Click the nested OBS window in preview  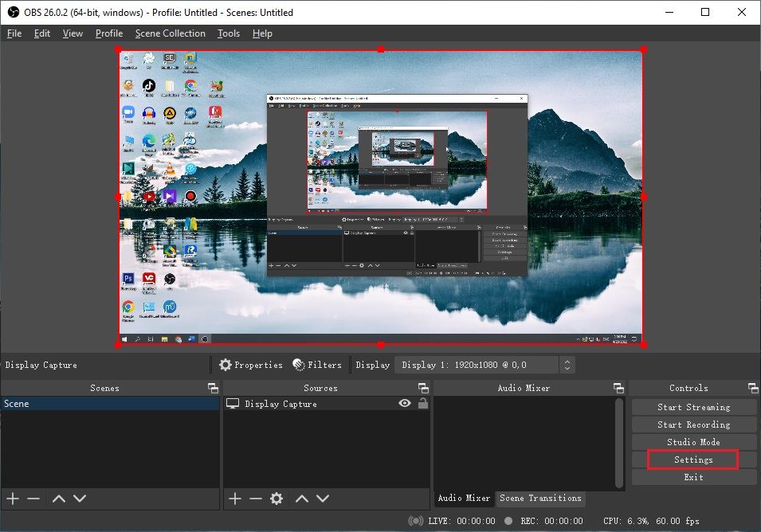(x=397, y=186)
